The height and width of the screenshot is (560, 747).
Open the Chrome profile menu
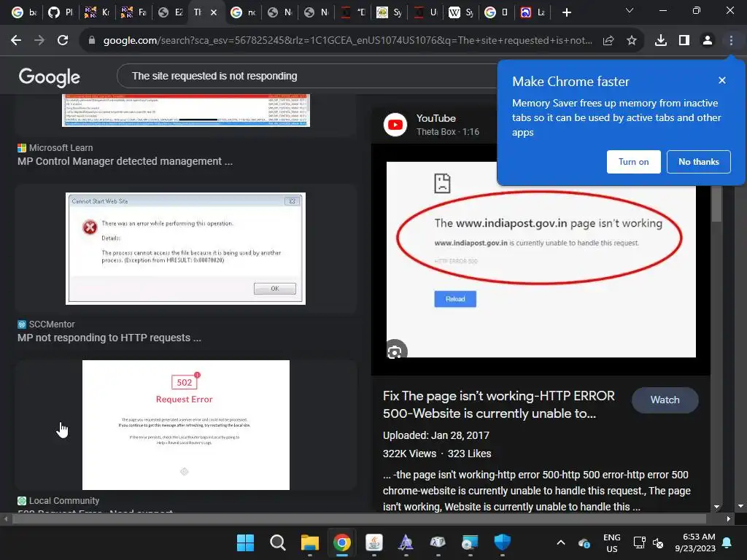coord(708,41)
